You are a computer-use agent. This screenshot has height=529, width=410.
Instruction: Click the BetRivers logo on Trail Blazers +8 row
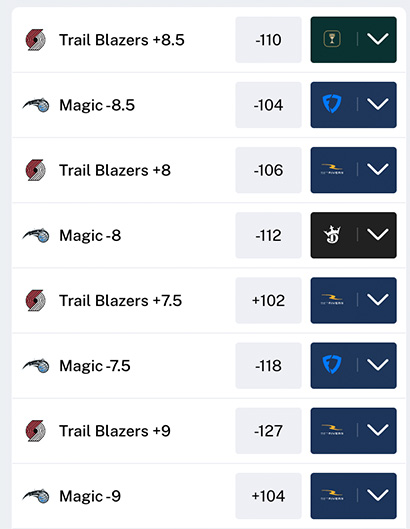pyautogui.click(x=332, y=169)
